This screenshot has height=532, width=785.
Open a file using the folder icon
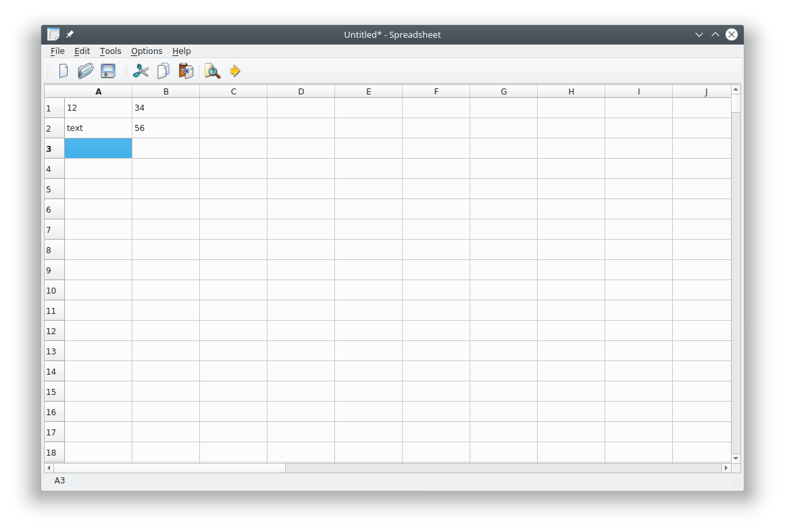click(86, 71)
